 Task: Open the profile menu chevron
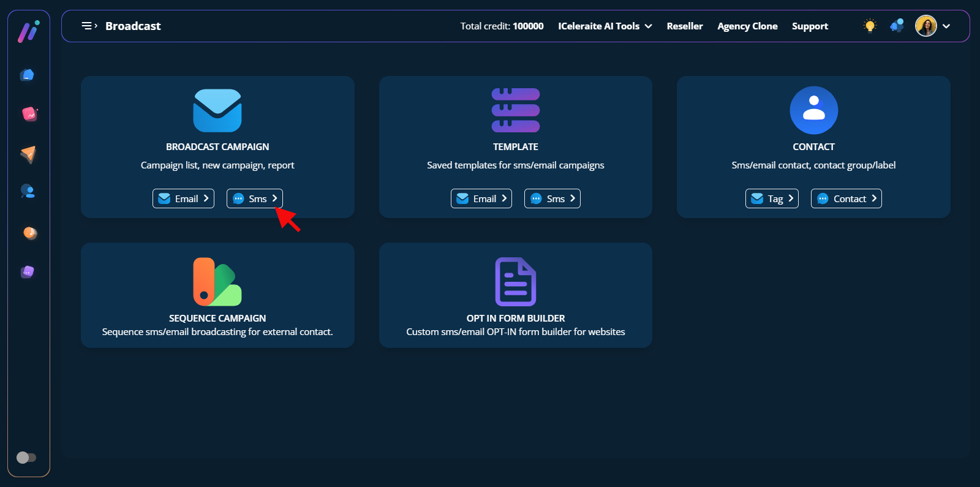coord(946,26)
